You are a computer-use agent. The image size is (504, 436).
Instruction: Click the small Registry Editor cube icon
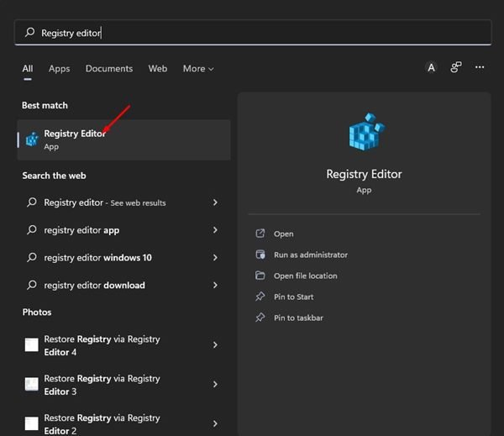tap(32, 139)
